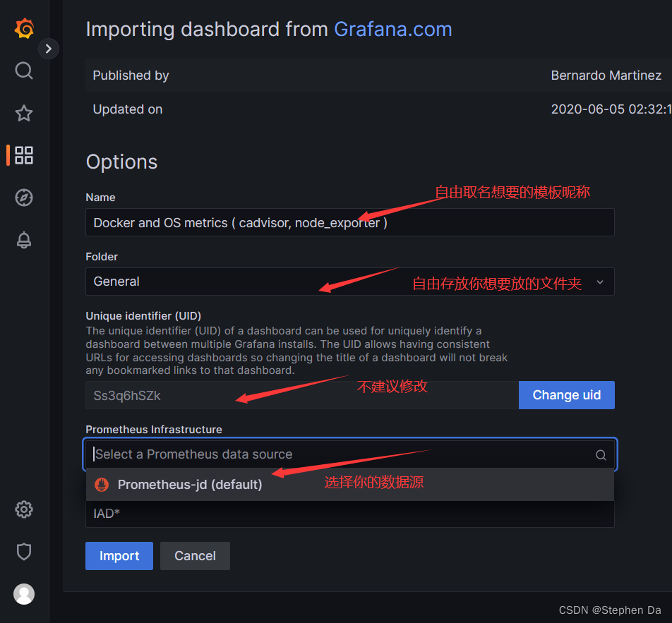This screenshot has height=623, width=672.
Task: Click the Options section heading
Action: (121, 162)
